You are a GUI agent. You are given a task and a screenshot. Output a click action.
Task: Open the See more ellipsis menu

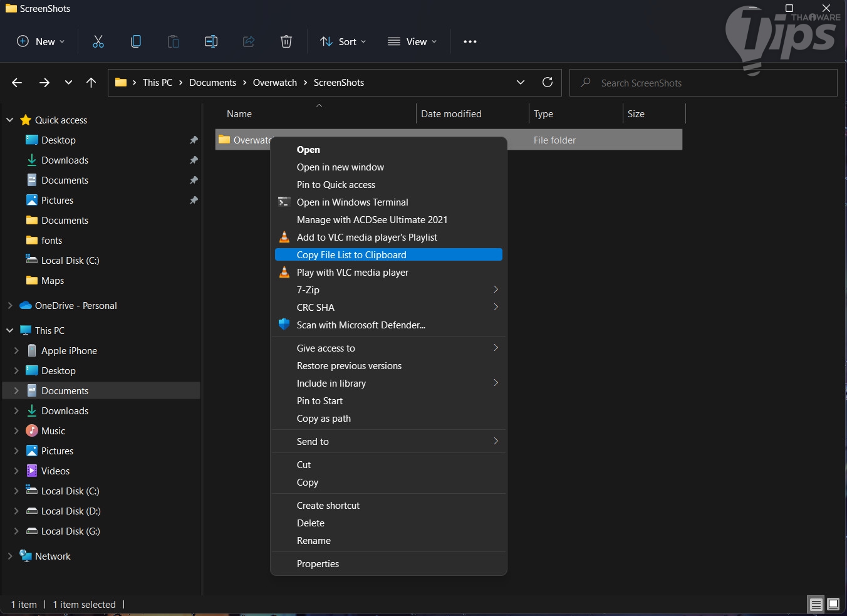point(470,41)
